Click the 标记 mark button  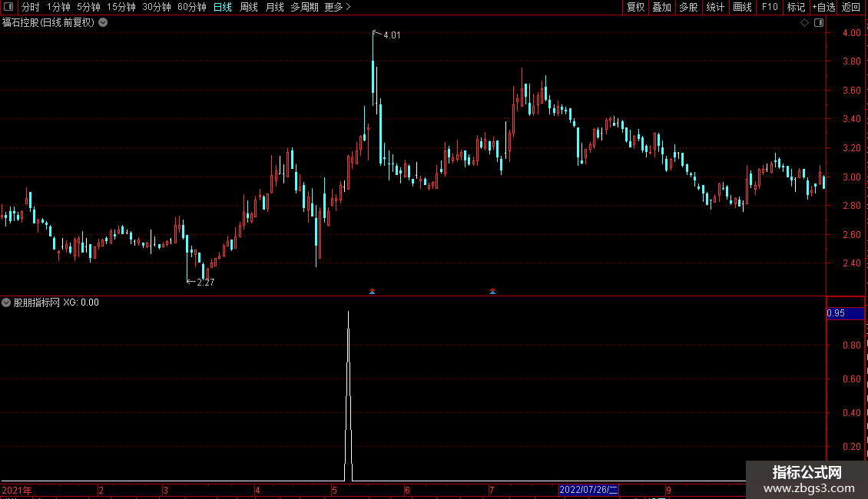point(796,7)
